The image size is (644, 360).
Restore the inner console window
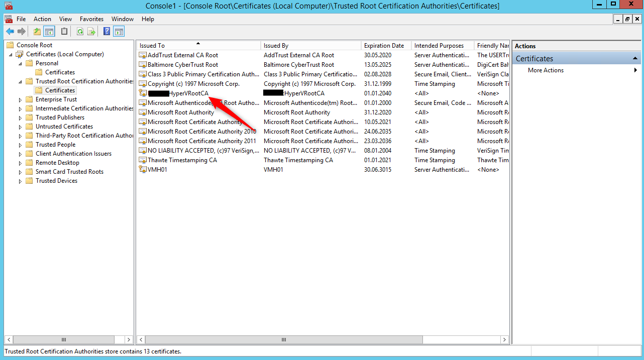tap(627, 19)
